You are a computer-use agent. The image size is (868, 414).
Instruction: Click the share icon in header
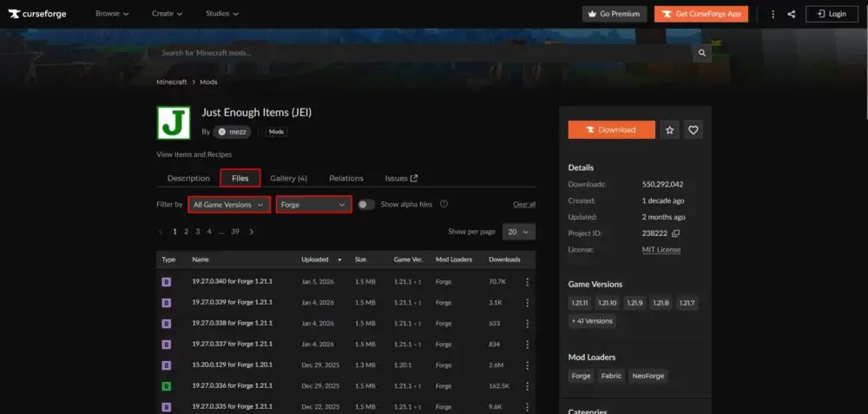click(x=791, y=14)
